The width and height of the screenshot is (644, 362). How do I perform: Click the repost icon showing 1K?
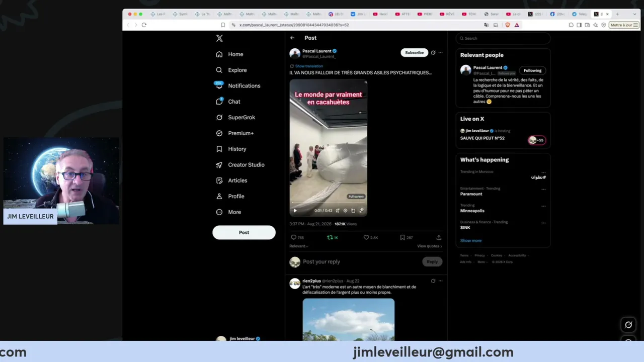tap(330, 237)
